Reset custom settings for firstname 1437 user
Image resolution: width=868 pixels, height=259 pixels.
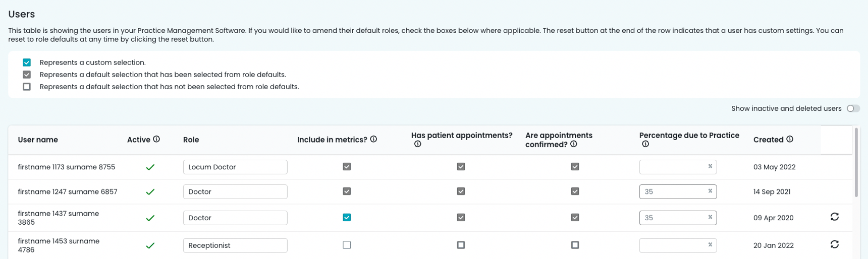point(835,217)
